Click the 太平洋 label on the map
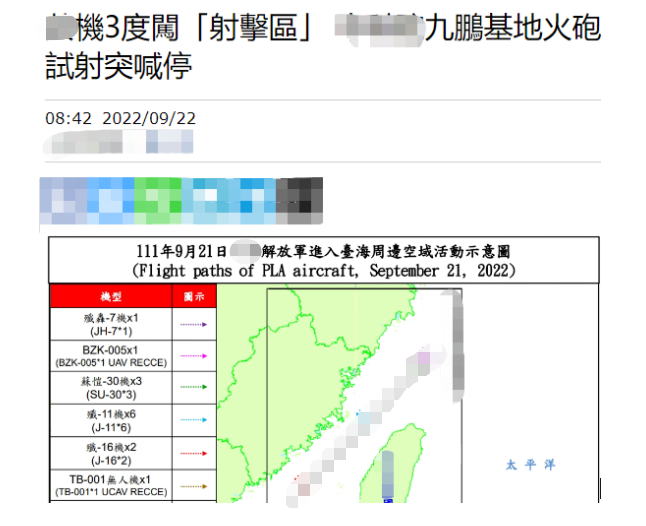The image size is (646, 526). click(531, 465)
